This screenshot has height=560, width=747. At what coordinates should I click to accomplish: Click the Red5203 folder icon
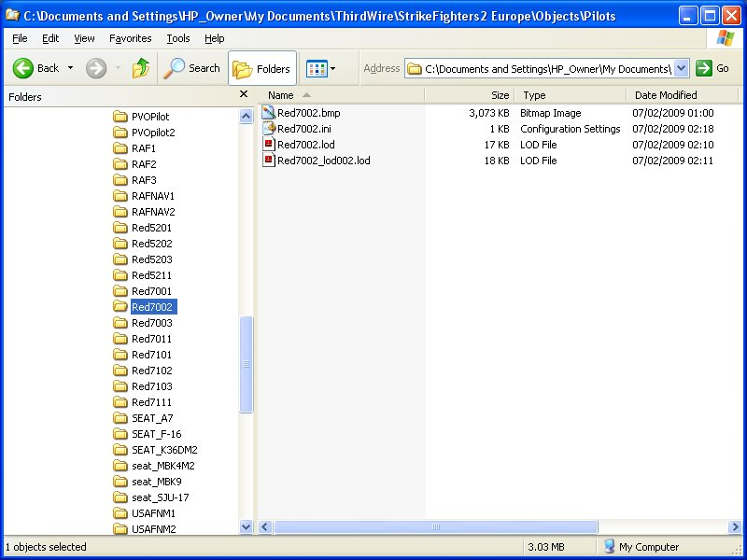[120, 259]
